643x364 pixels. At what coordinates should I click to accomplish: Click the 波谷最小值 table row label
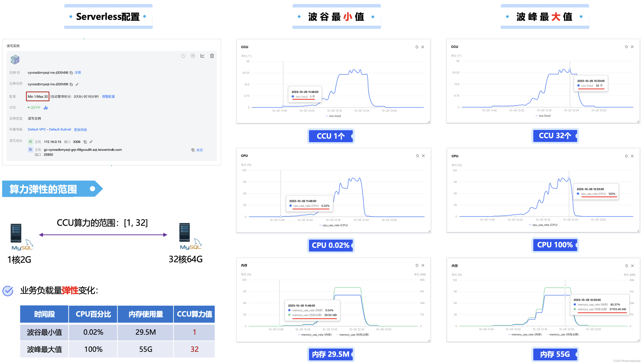[44, 332]
